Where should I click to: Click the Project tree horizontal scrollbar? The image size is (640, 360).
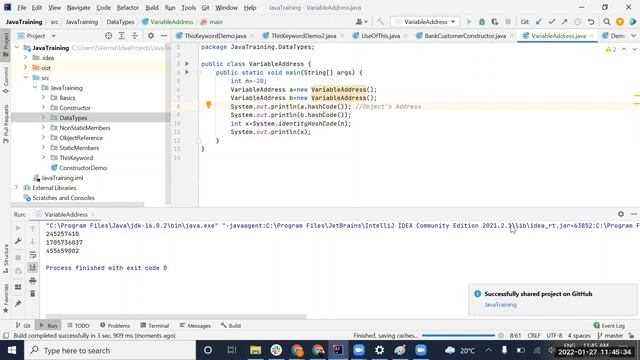point(78,204)
